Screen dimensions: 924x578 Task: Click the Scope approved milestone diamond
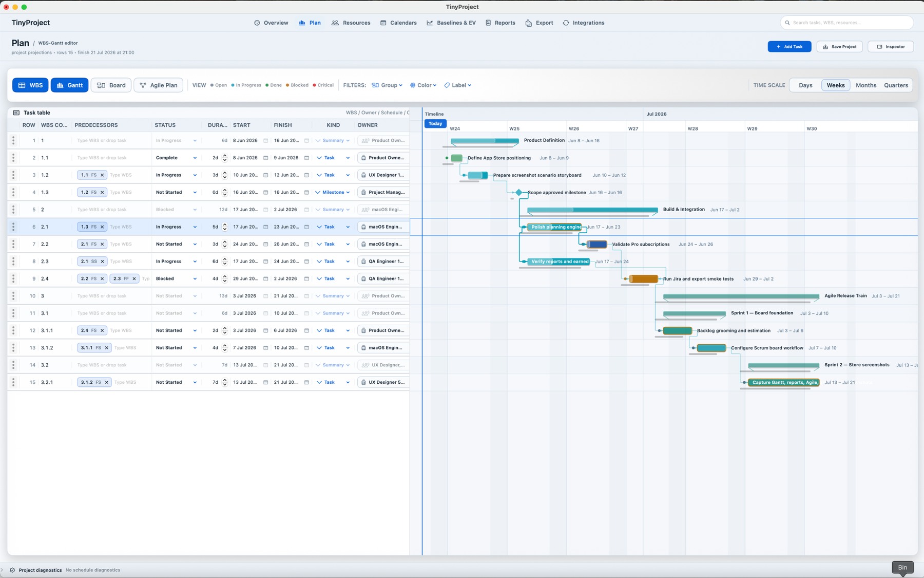tap(518, 192)
